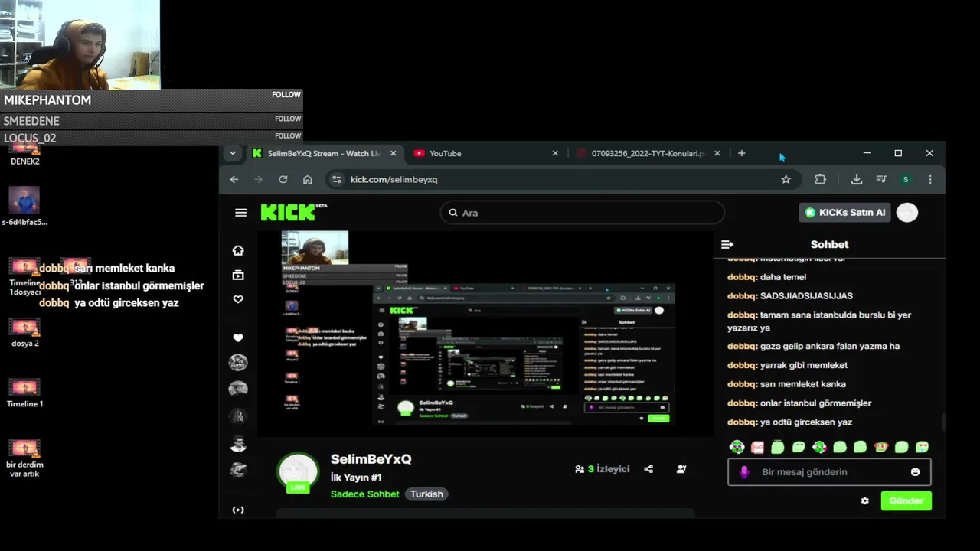Close the TYT-Konulari PDF tab
This screenshot has width=980, height=551.
pos(717,153)
